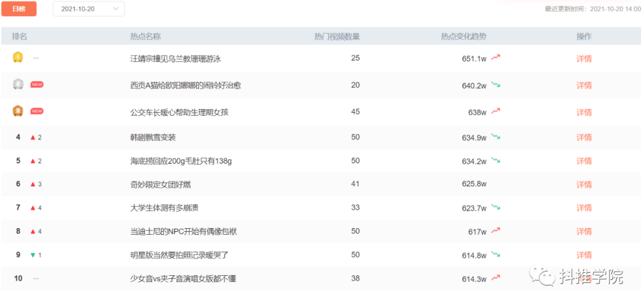Click the silver rank 2 medal icon
The height and width of the screenshot is (305, 644).
pos(18,84)
